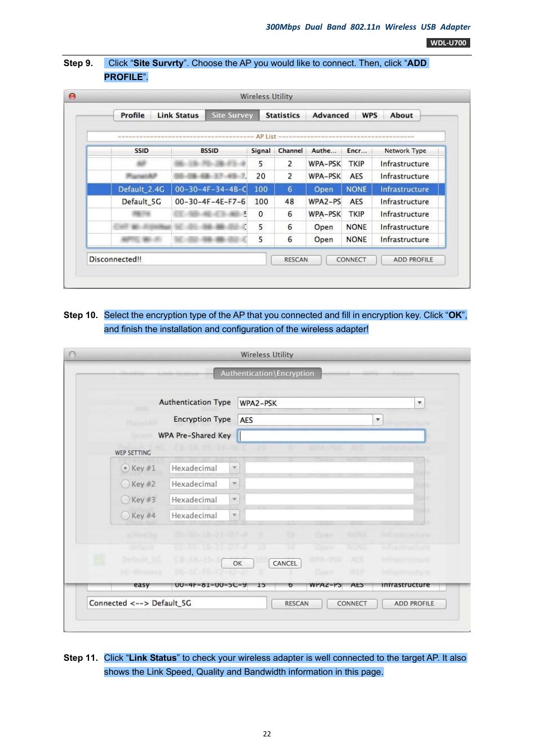Click the Key #1 WEP key input field

click(329, 468)
